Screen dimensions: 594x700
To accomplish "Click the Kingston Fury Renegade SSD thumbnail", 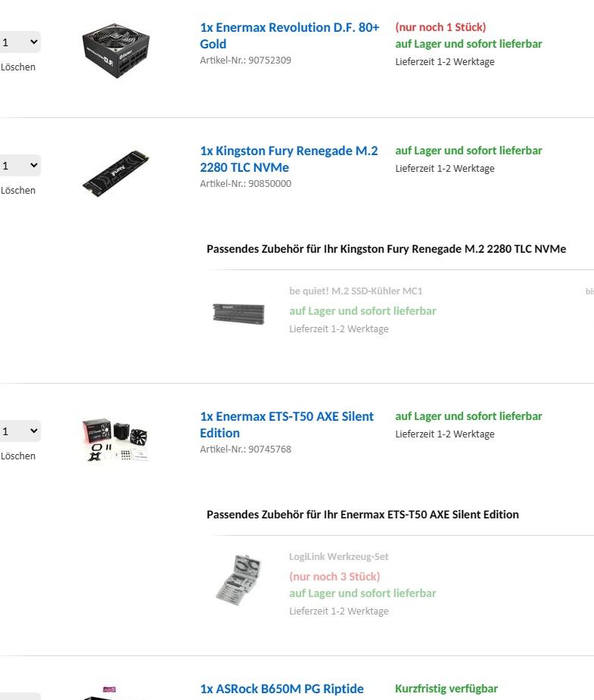I will pos(116,173).
